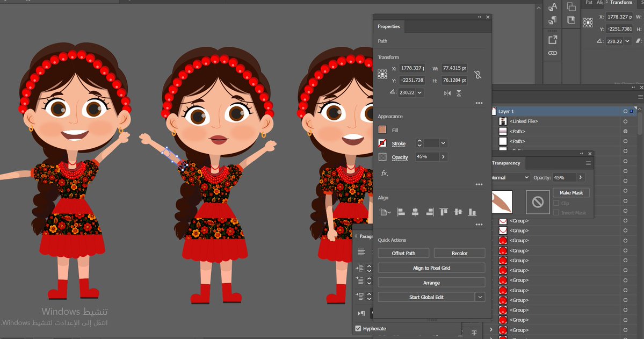Click the fx effects icon

(x=384, y=173)
